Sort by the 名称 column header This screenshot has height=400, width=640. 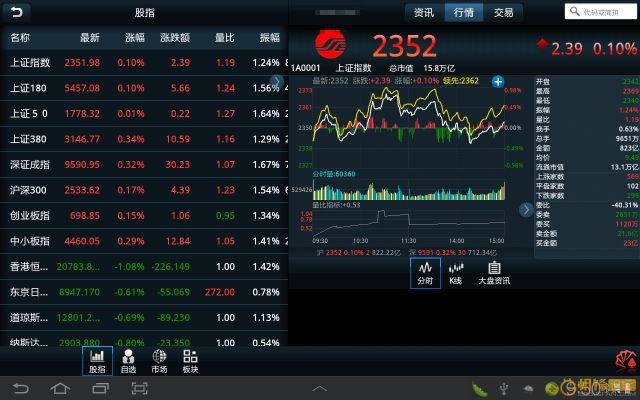(20, 38)
